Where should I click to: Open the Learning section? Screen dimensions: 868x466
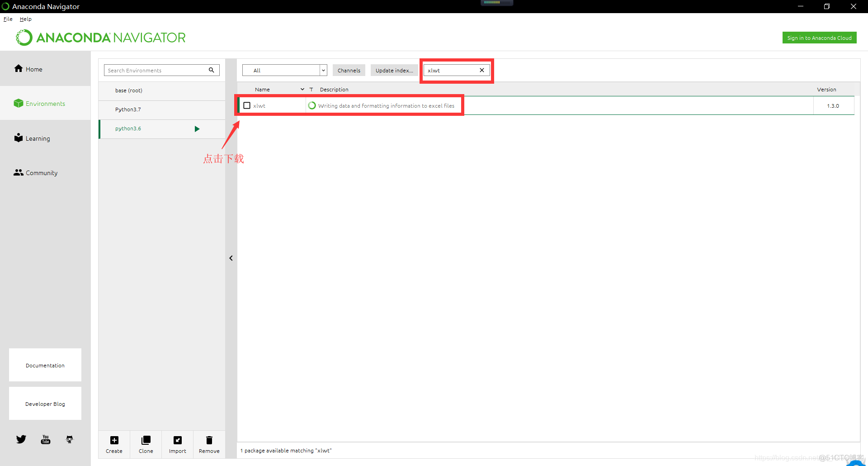click(45, 138)
